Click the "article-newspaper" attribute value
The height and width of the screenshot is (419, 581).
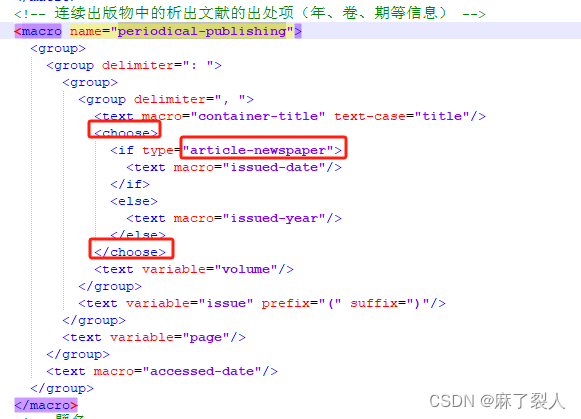(258, 150)
